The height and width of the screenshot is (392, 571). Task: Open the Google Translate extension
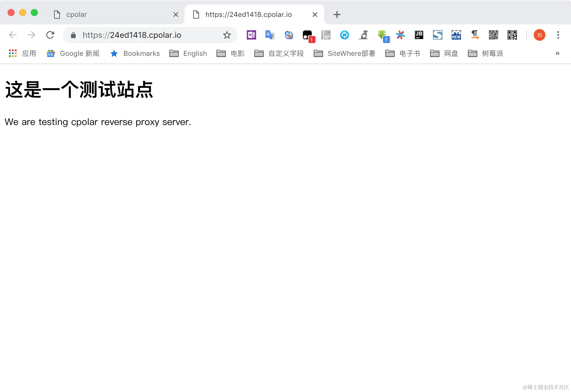(x=270, y=35)
